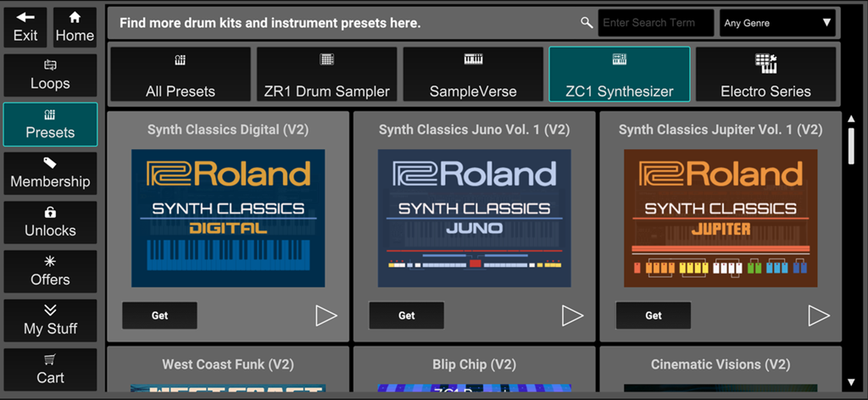Viewport: 868px width, 400px height.
Task: Switch to All Presets tab
Action: (181, 74)
